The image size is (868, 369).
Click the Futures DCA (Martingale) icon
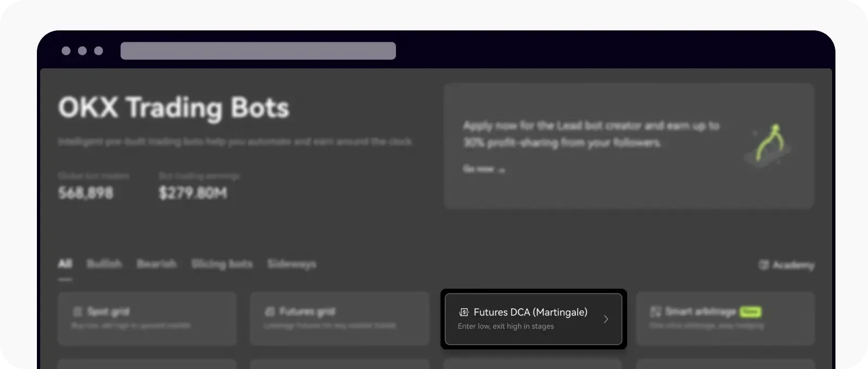click(x=464, y=312)
